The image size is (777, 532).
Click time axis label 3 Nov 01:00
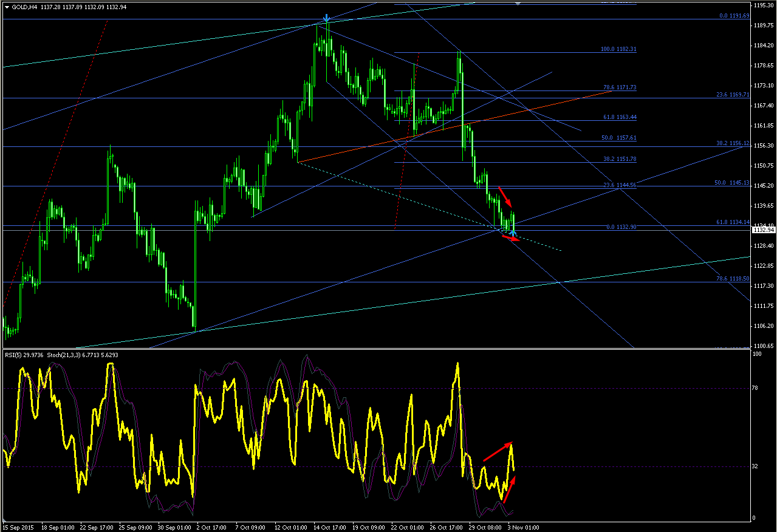click(523, 527)
